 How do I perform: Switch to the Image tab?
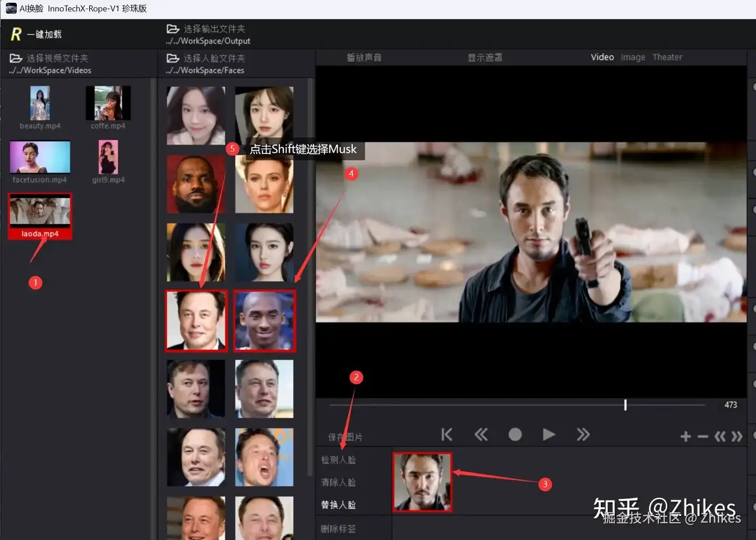pos(633,57)
